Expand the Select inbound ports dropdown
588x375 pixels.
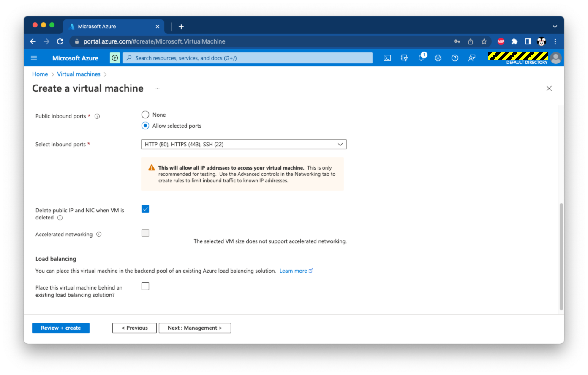[244, 144]
